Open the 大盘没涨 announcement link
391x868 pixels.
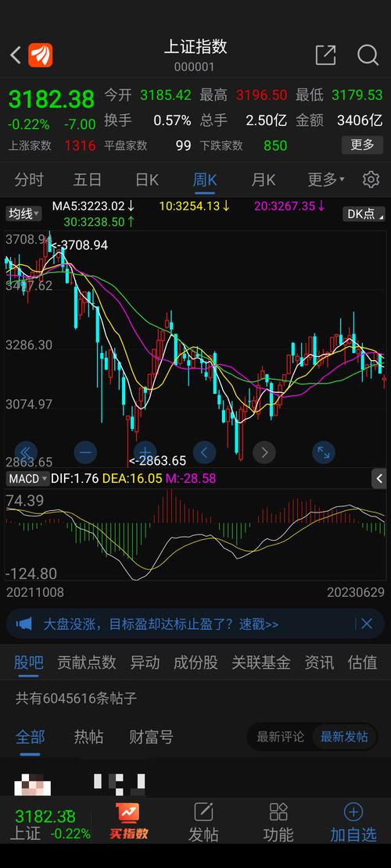(160, 624)
